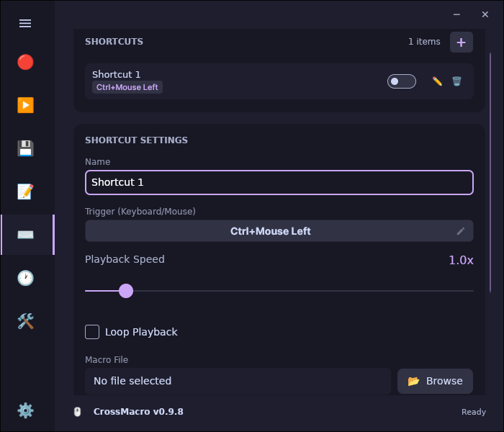The image size is (504, 432).
Task: Click the CrossMacro v0.9.8 label
Action: [x=138, y=411]
